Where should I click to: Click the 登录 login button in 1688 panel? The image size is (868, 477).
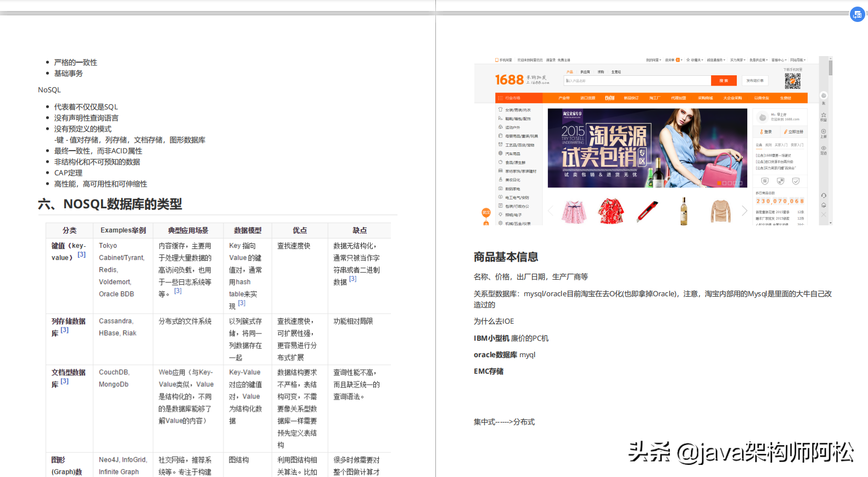(766, 132)
